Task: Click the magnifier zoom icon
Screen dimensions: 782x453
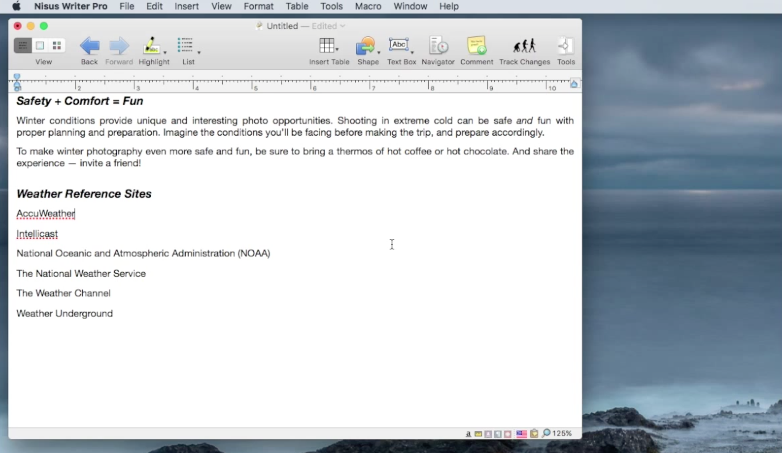Action: pyautogui.click(x=546, y=433)
